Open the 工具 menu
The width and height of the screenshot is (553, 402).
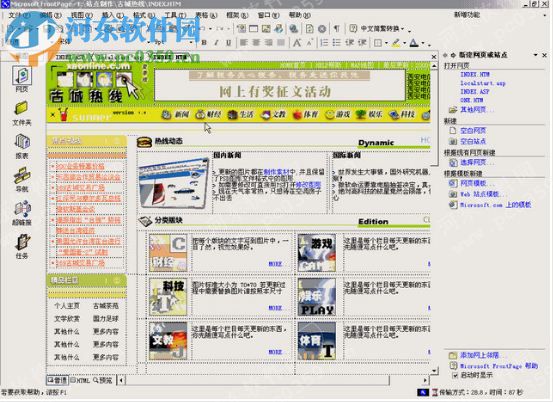click(x=175, y=15)
